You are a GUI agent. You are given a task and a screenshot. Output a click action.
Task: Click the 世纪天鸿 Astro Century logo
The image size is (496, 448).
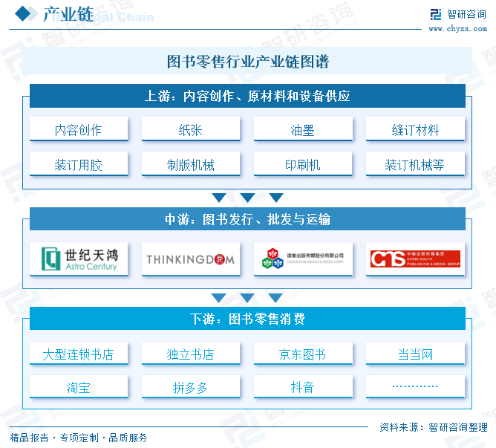[79, 259]
